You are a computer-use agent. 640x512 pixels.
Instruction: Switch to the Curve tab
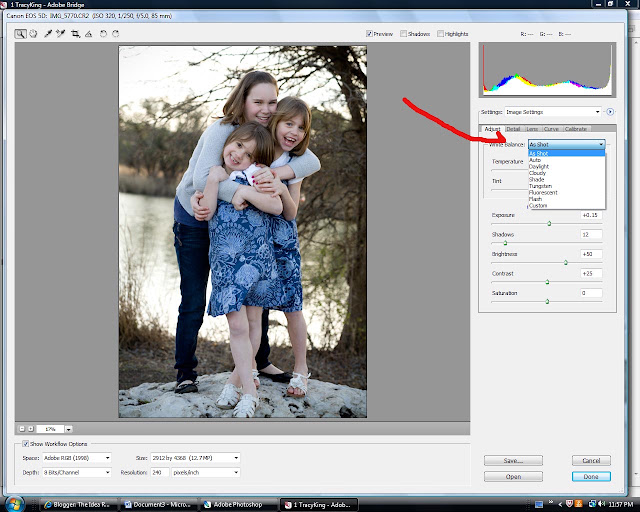point(551,129)
